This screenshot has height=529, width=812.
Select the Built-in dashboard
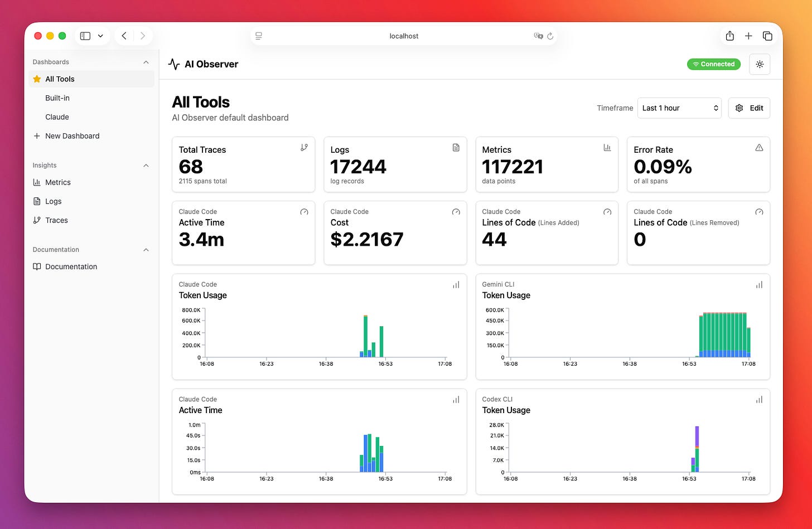[57, 98]
